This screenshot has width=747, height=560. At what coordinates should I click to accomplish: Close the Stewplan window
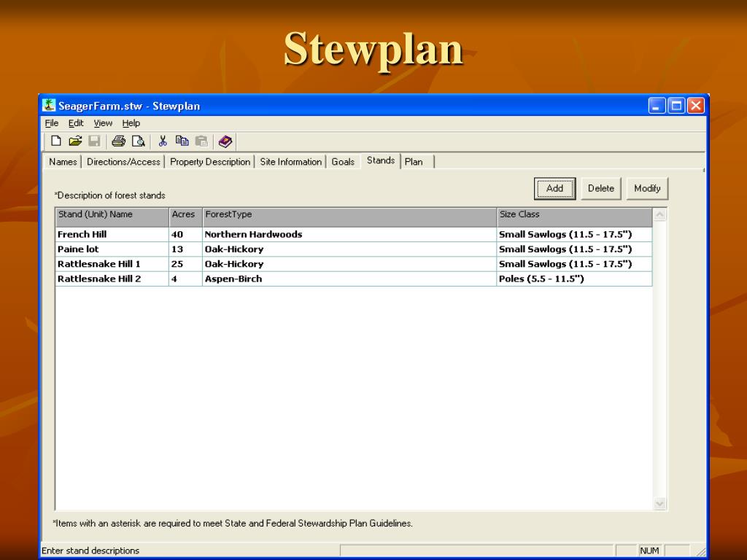click(x=696, y=105)
